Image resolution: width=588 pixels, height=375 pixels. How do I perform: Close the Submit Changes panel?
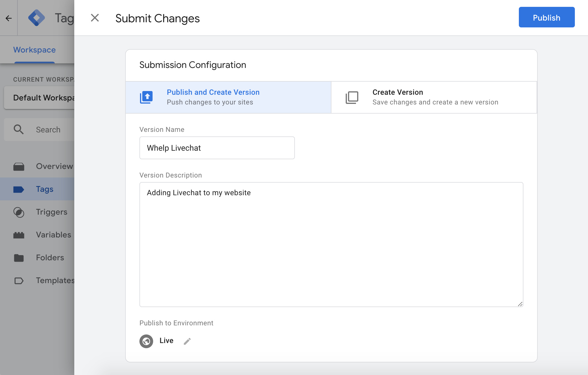[95, 18]
